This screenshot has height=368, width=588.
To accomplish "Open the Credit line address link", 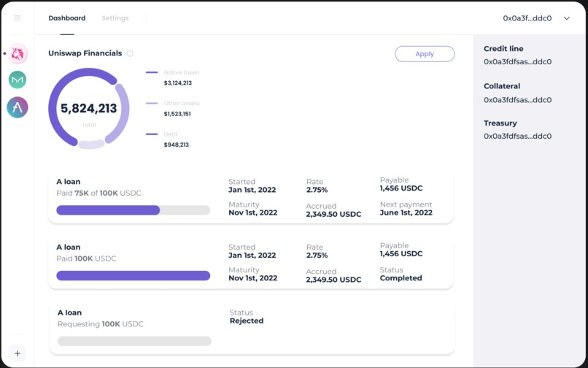I will [517, 62].
